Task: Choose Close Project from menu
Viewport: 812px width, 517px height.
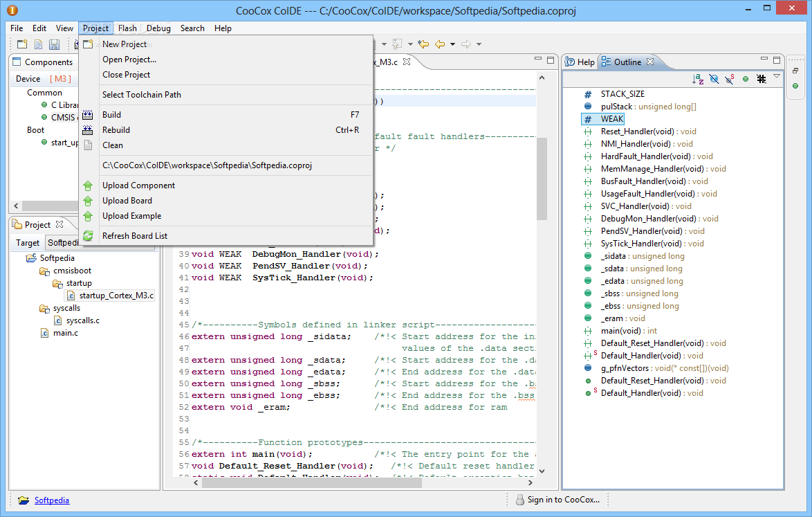Action: coord(225,75)
